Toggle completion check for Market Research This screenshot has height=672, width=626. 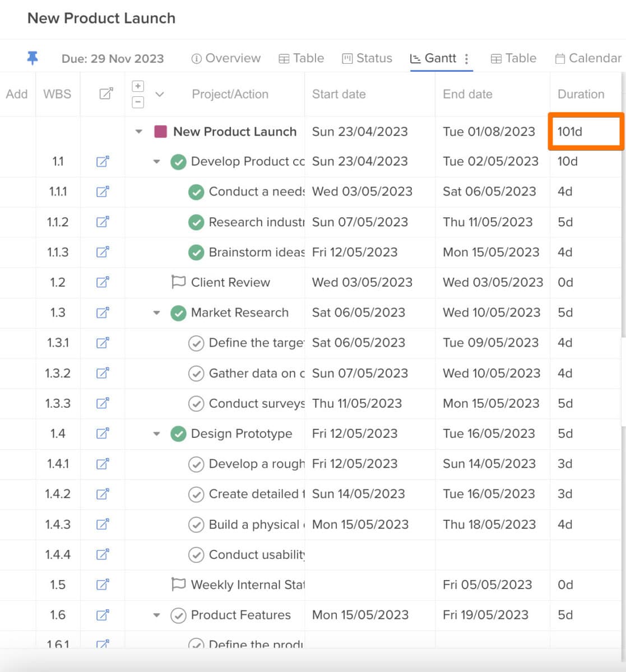point(178,313)
